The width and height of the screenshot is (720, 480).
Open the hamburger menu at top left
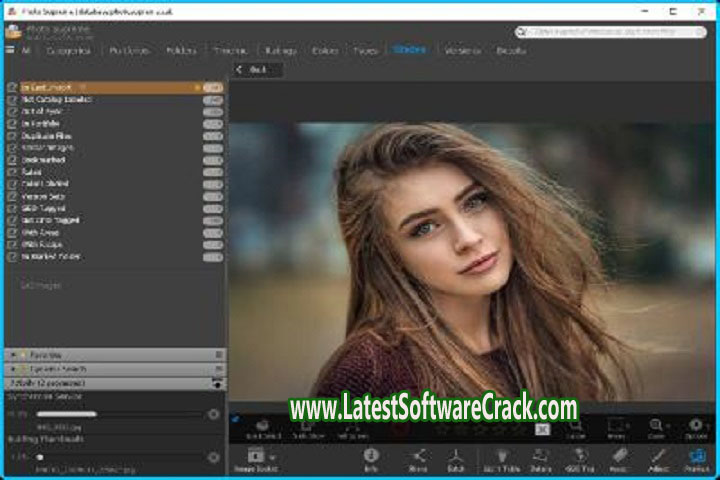tap(11, 50)
